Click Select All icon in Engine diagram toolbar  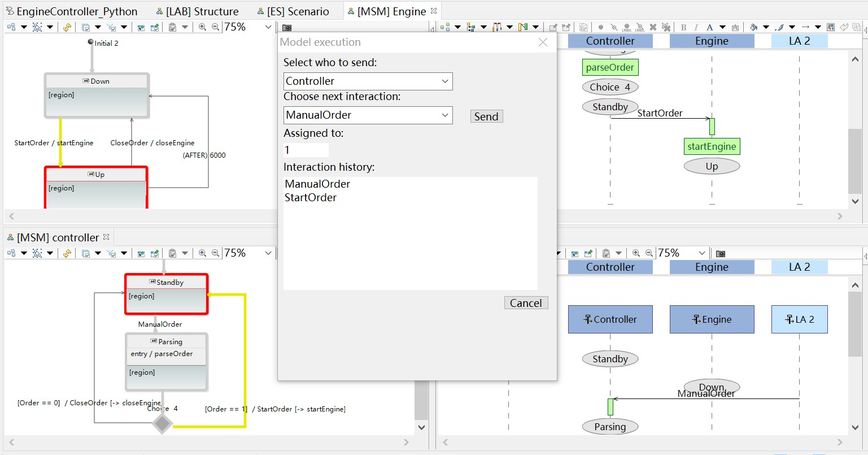point(37,27)
